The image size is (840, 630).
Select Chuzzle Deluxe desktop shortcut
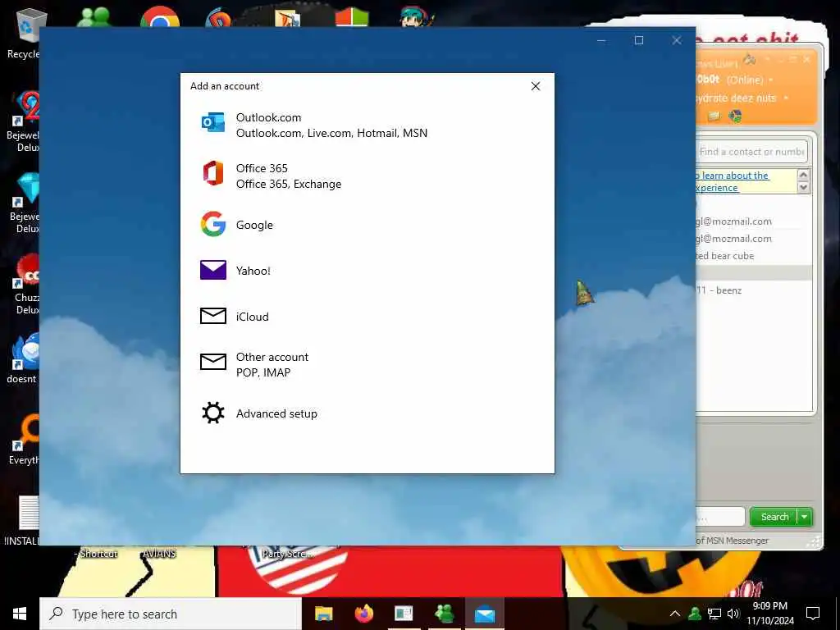24,284
